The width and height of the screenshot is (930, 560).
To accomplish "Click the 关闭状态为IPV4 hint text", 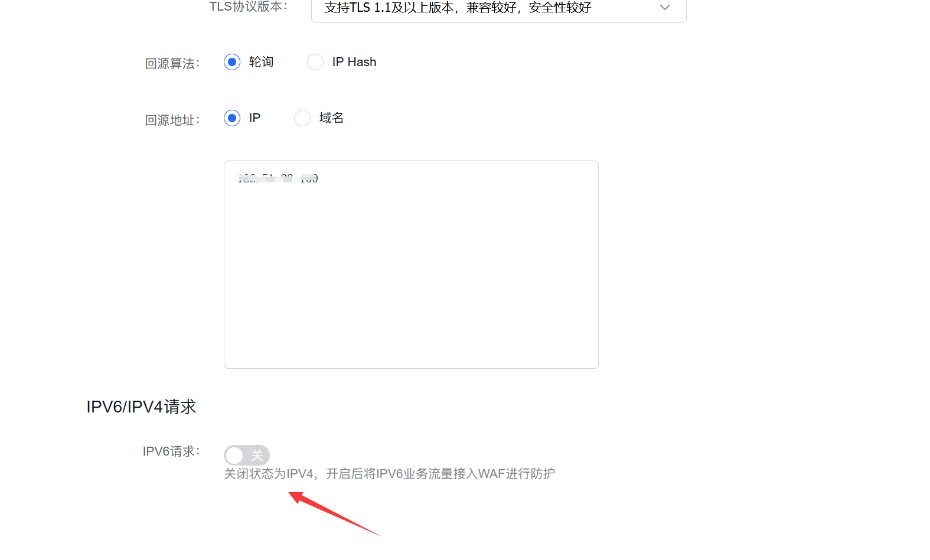I will click(389, 474).
